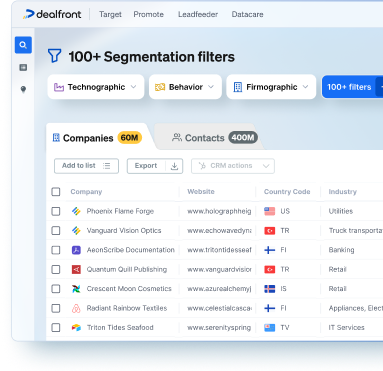The width and height of the screenshot is (383, 371).
Task: Open the Behavior filter dropdown
Action: click(185, 87)
